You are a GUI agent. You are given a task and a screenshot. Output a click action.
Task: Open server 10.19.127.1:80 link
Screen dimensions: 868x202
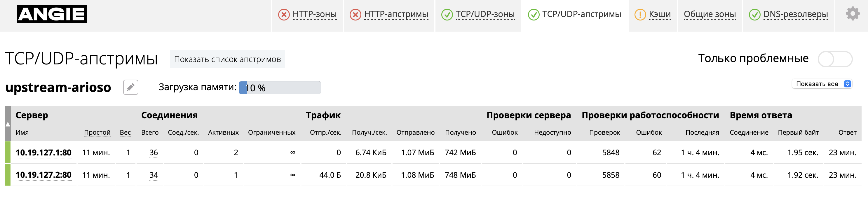click(x=43, y=153)
